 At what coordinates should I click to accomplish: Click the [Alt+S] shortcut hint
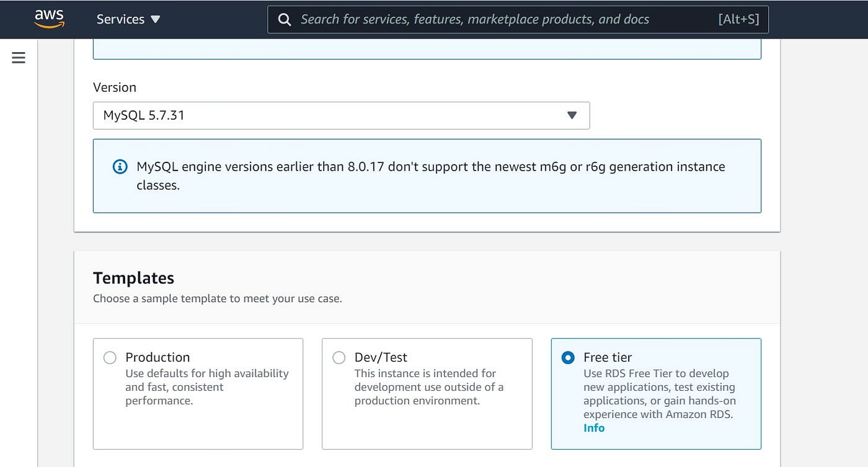point(738,19)
